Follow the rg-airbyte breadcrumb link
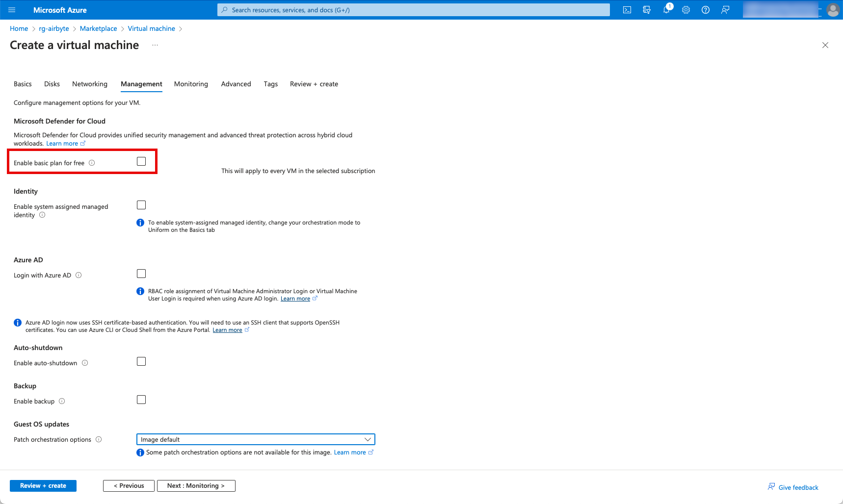 coord(54,28)
